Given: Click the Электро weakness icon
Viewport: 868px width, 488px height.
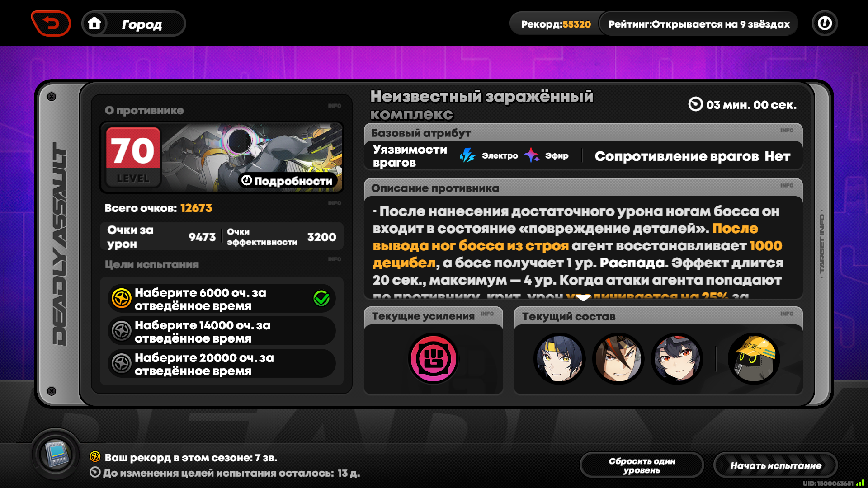Looking at the screenshot, I should [x=467, y=155].
